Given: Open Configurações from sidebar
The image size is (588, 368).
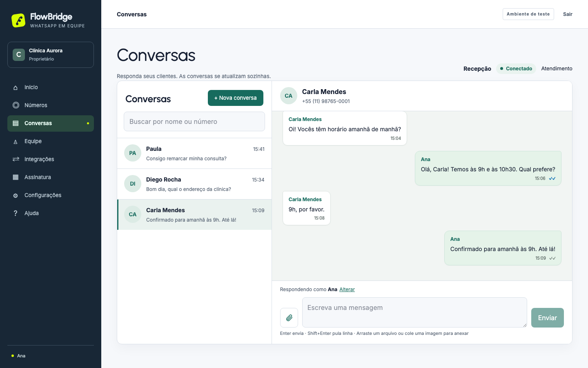Looking at the screenshot, I should 51,195.
